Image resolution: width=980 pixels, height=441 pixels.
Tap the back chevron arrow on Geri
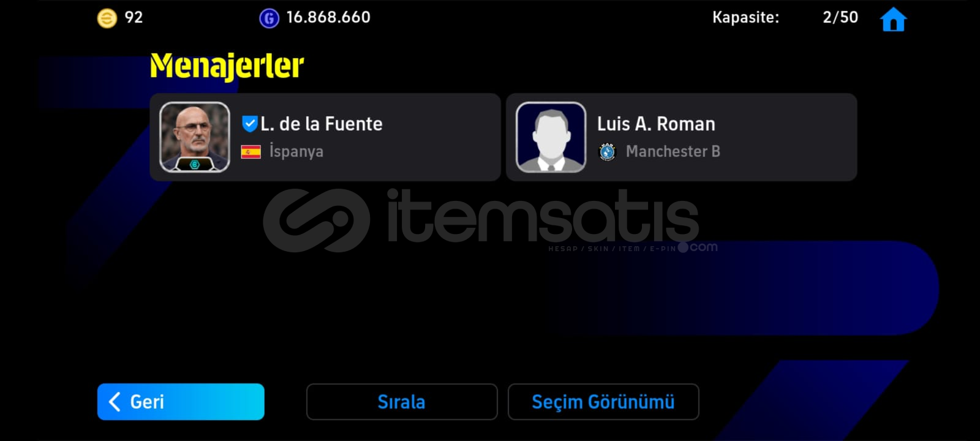[x=114, y=402]
